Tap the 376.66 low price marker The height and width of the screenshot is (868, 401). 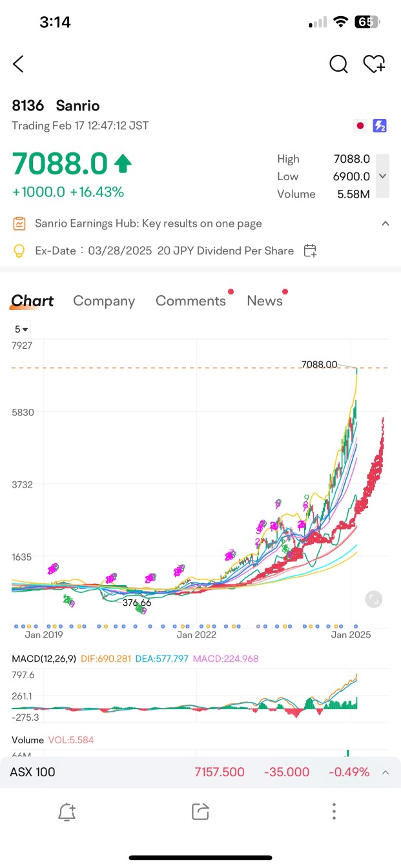[137, 603]
